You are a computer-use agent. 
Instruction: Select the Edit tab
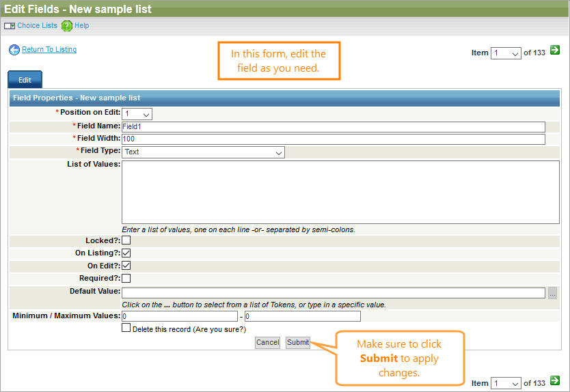[x=25, y=80]
